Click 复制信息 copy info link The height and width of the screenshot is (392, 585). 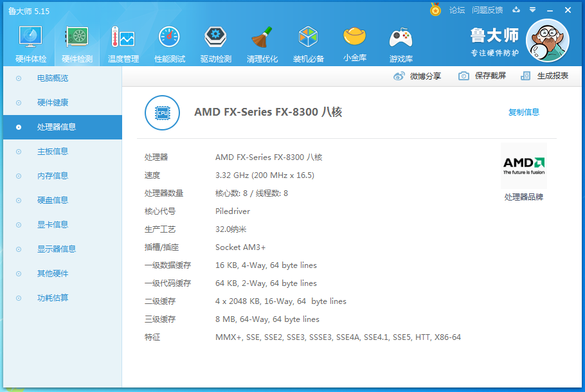tap(524, 112)
